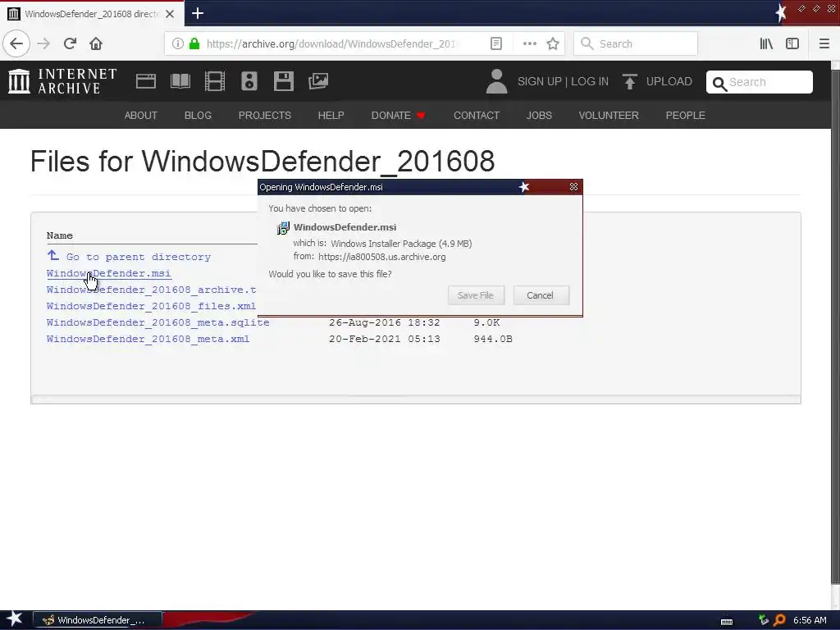Click the user avatar icon
The height and width of the screenshot is (630, 840).
tap(496, 81)
